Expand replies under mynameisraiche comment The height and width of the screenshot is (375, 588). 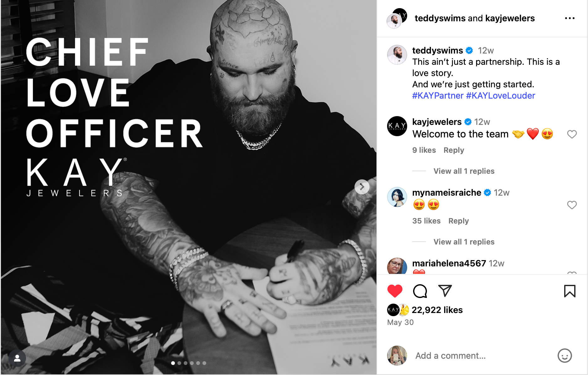pos(464,242)
